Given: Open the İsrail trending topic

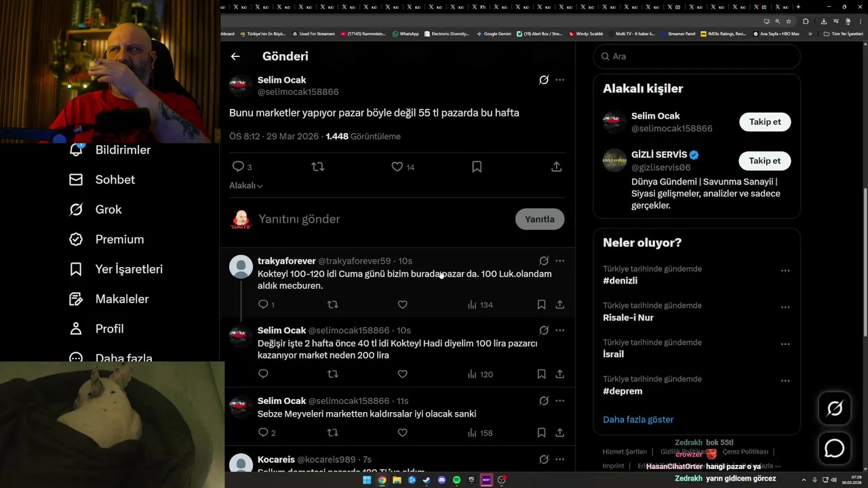Looking at the screenshot, I should click(613, 354).
